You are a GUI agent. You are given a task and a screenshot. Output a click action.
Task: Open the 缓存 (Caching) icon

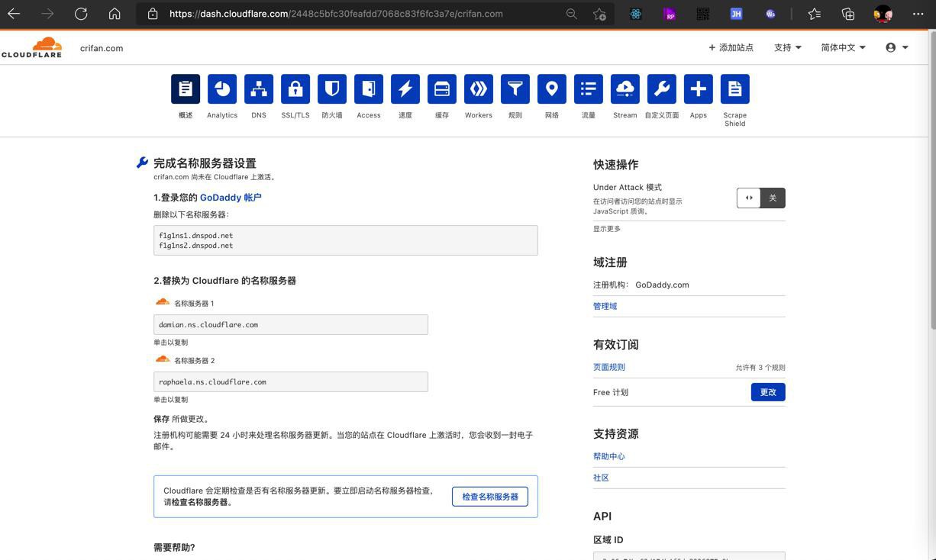(x=442, y=89)
